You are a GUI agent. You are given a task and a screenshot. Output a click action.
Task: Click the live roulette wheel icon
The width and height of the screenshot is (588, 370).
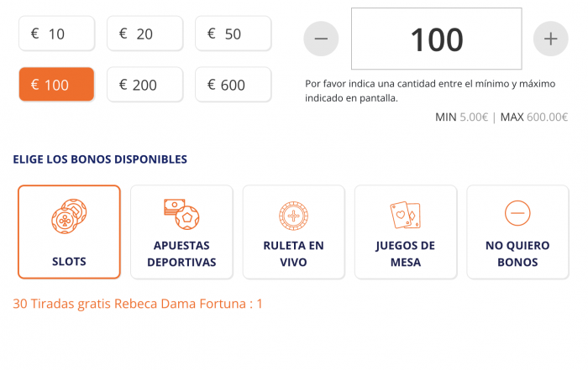pyautogui.click(x=294, y=216)
